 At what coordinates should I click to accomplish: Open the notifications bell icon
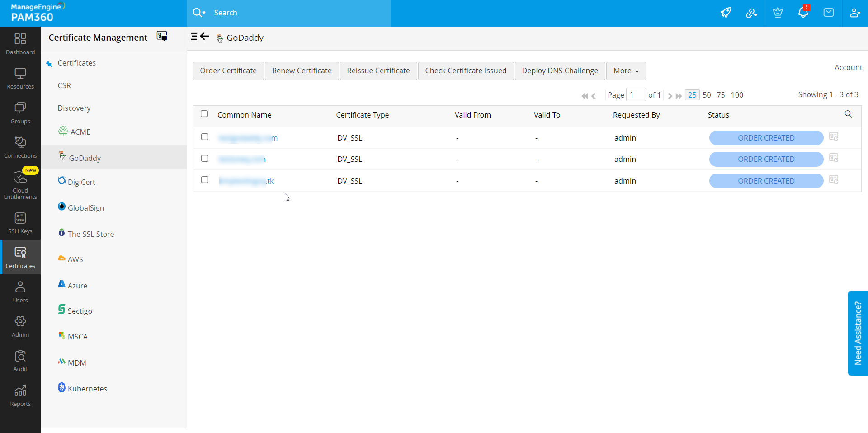[803, 13]
